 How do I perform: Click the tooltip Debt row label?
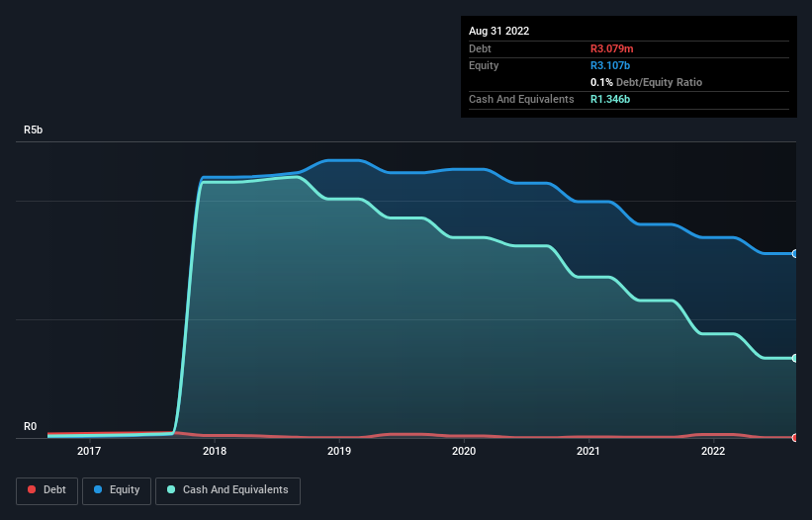pyautogui.click(x=480, y=48)
